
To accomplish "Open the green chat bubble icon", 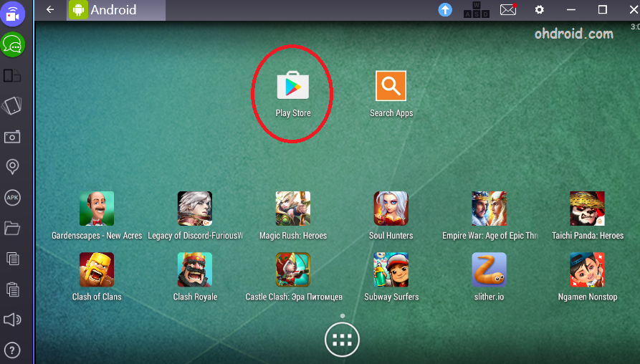I will 13,44.
